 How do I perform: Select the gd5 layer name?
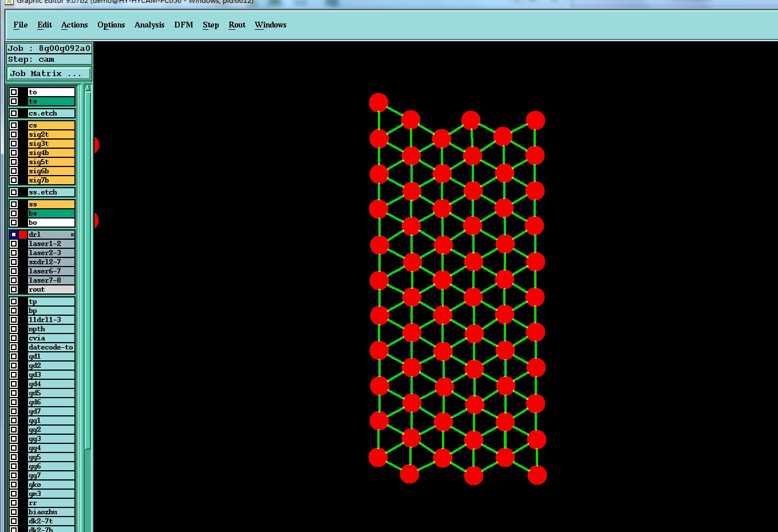52,393
